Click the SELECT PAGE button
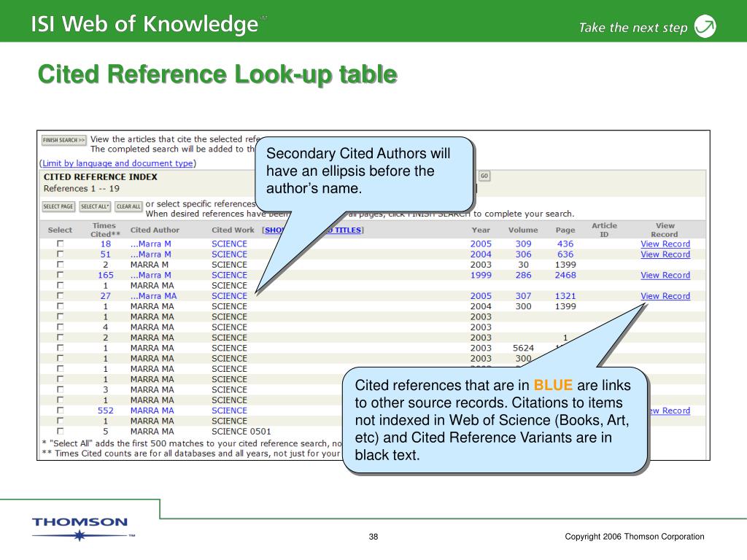Screen dimensions: 747x560 pyautogui.click(x=58, y=206)
